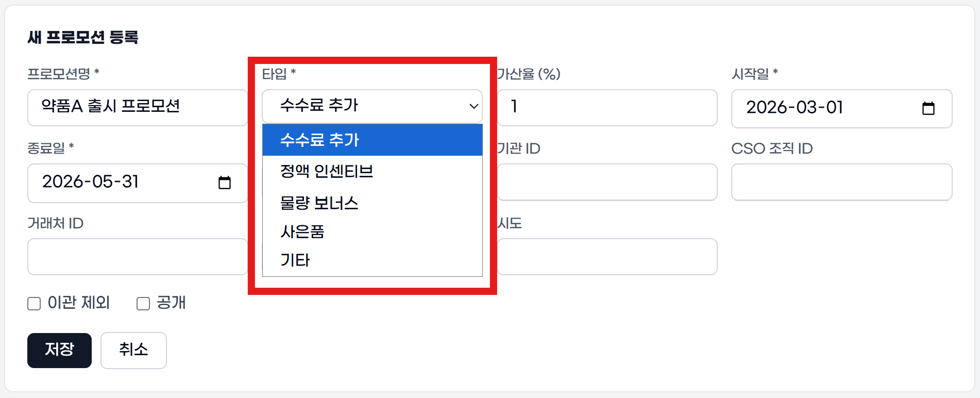Click the 시도 input field
This screenshot has width=980, height=398.
tap(607, 256)
